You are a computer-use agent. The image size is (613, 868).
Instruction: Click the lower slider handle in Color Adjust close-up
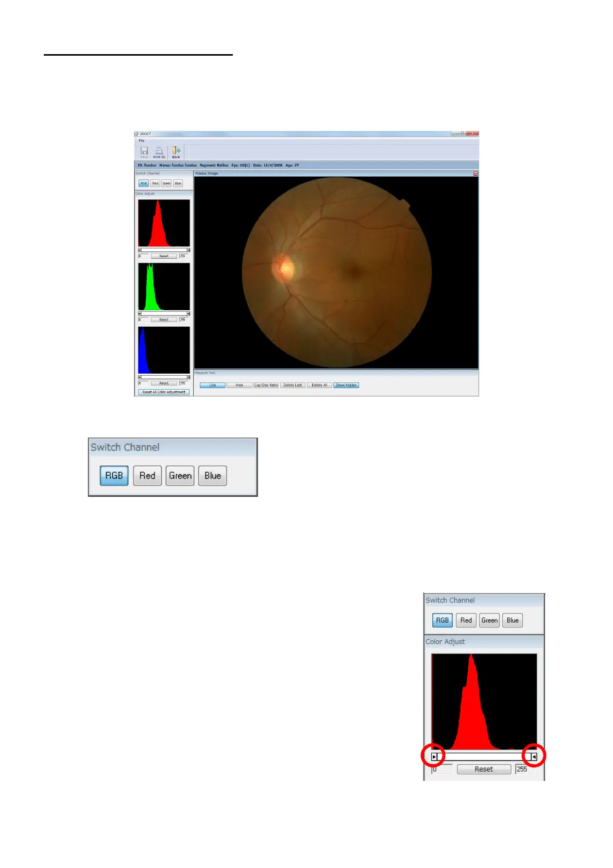pyautogui.click(x=434, y=757)
